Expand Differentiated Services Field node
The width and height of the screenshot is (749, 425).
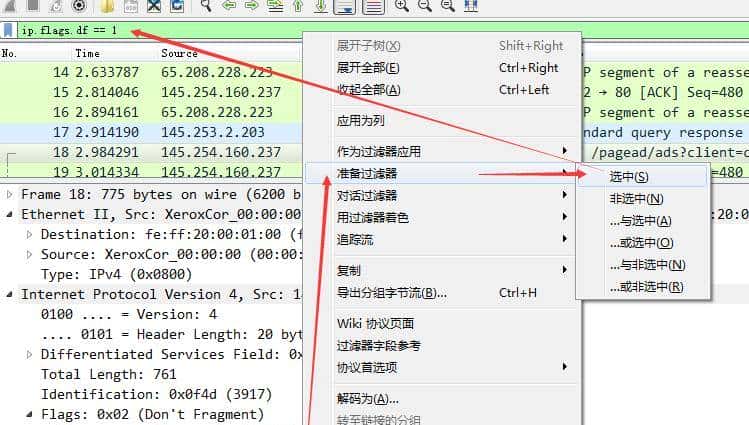[x=29, y=354]
